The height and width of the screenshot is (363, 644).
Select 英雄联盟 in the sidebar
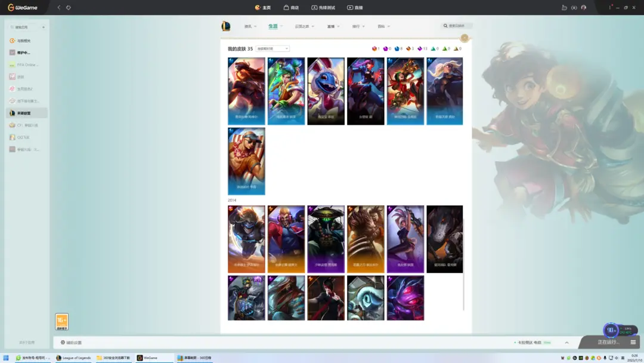click(27, 113)
